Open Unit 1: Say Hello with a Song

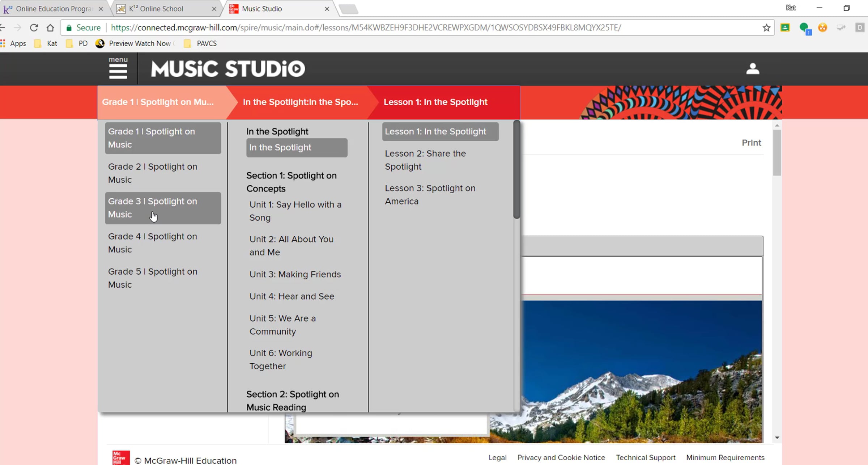297,211
